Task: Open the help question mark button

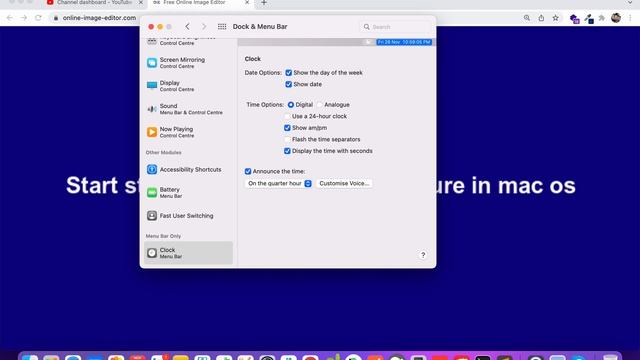Action: click(x=423, y=255)
